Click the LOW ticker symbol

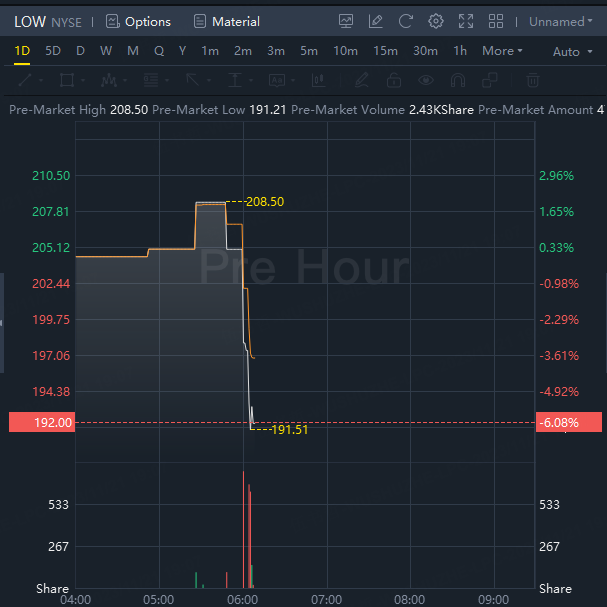[x=30, y=22]
